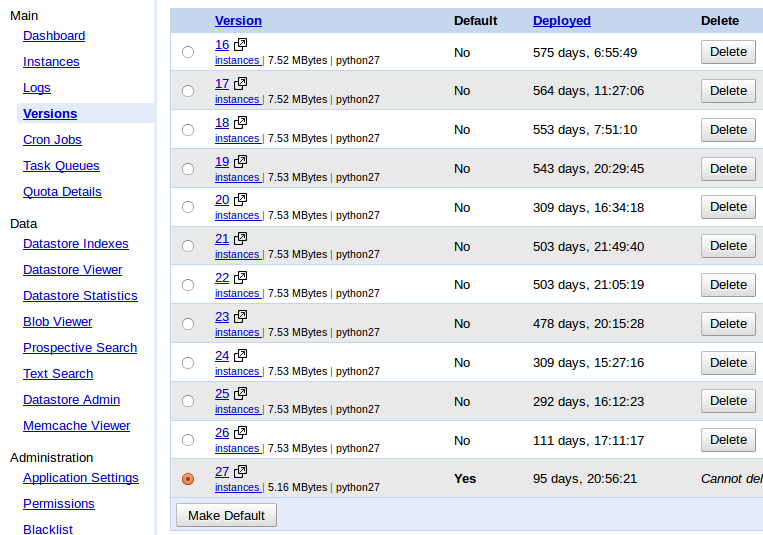Choose version 21 radio button
The height and width of the screenshot is (535, 763).
188,246
